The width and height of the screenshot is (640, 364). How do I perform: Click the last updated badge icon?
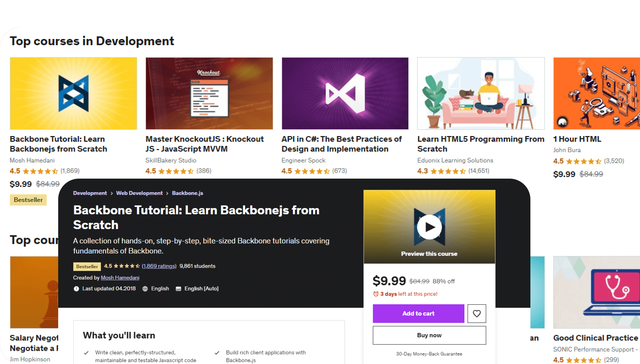point(76,289)
